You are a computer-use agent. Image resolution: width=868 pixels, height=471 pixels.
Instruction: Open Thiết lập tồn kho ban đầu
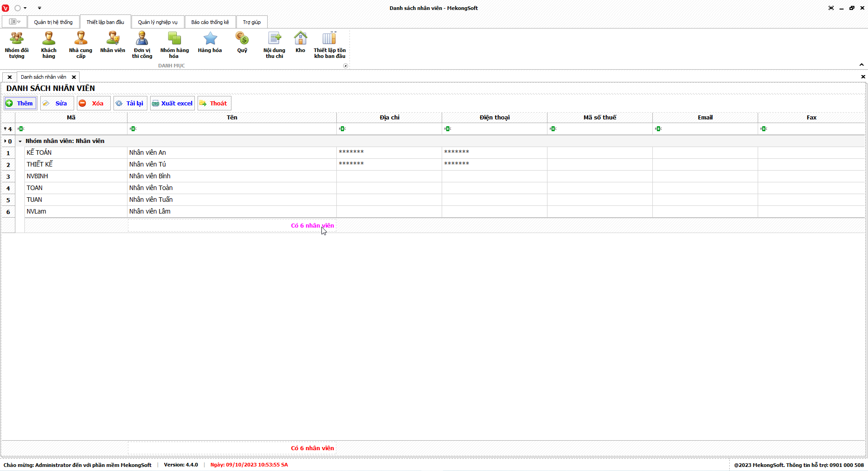(x=330, y=45)
